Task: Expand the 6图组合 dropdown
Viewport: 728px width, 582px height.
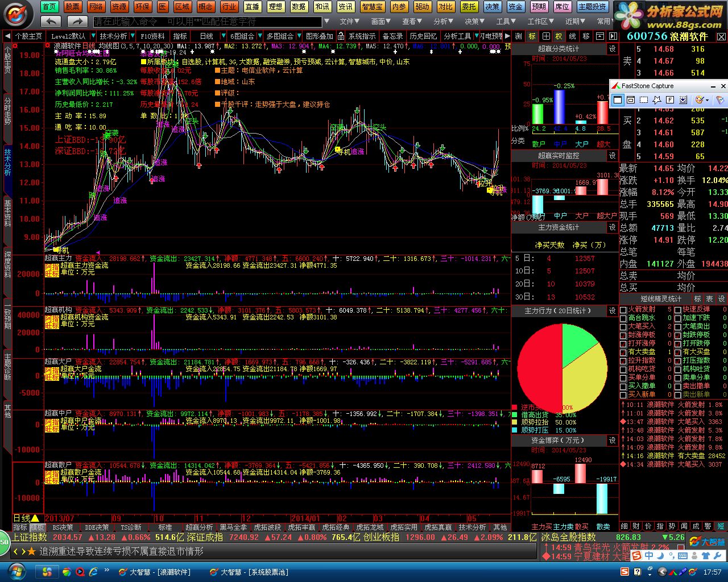Action: [259, 36]
